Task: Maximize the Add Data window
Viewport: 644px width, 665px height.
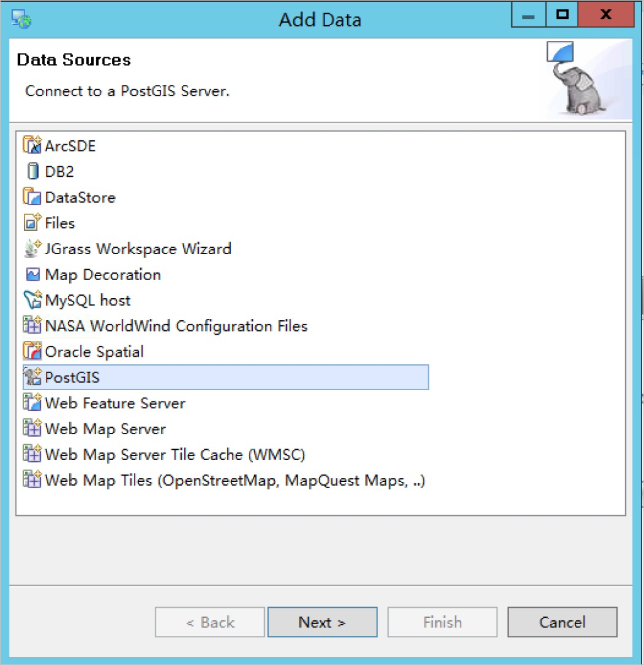Action: pos(562,15)
